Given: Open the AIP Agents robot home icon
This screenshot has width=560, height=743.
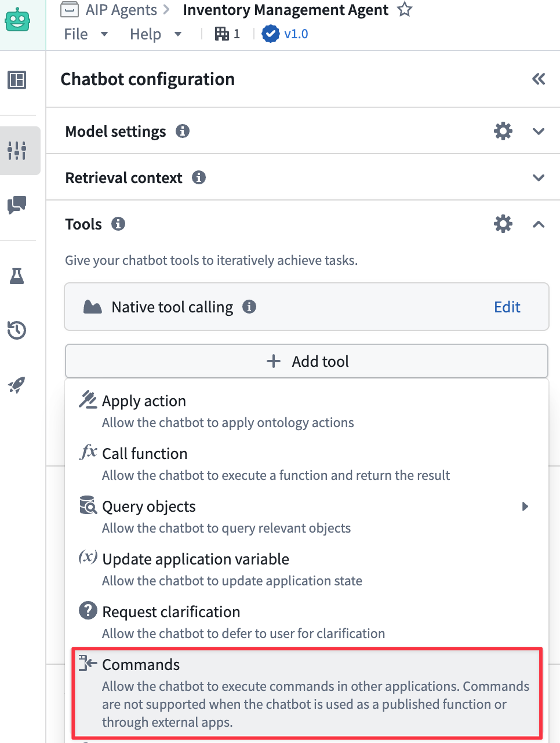Looking at the screenshot, I should click(17, 19).
